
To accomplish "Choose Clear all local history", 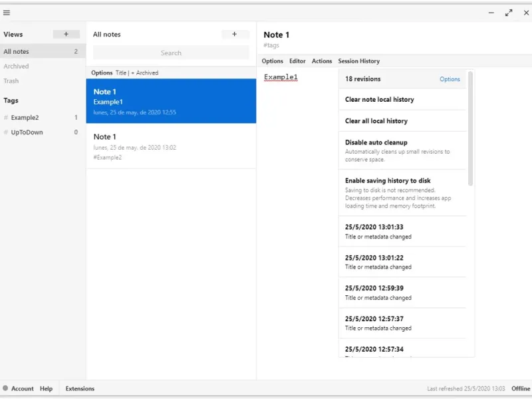I will [x=402, y=121].
